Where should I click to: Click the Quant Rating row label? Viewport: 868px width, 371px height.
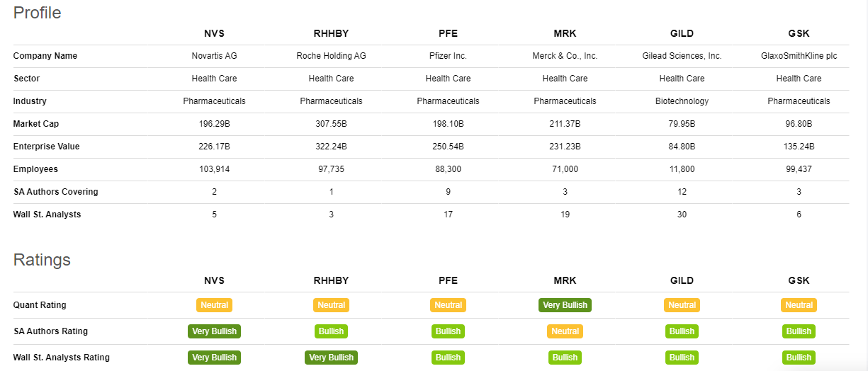coord(40,305)
